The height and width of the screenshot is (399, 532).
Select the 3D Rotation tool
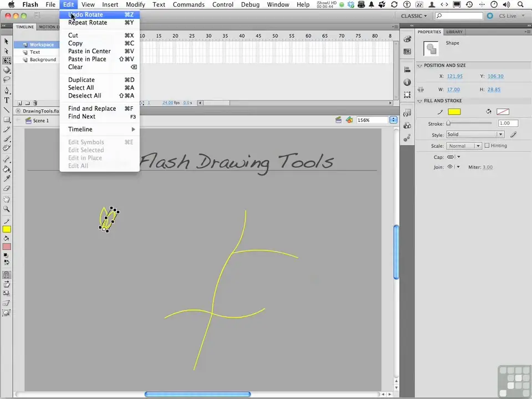coord(7,70)
